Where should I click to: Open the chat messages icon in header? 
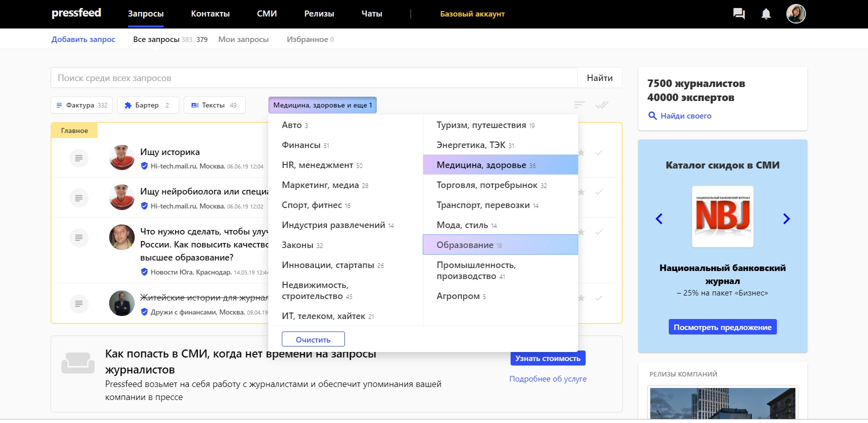[x=738, y=14]
